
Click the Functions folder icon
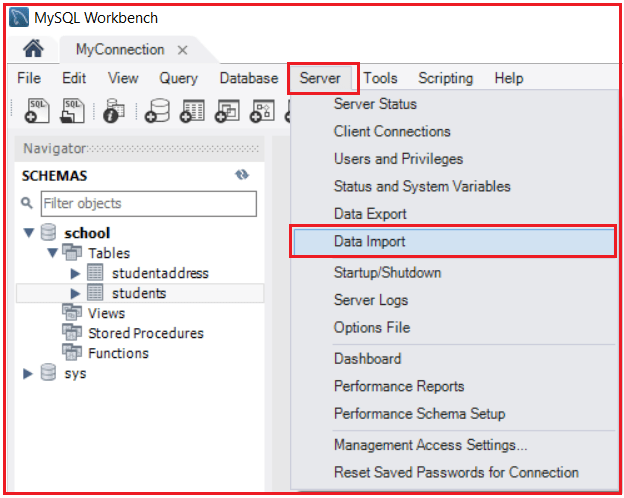(x=72, y=352)
